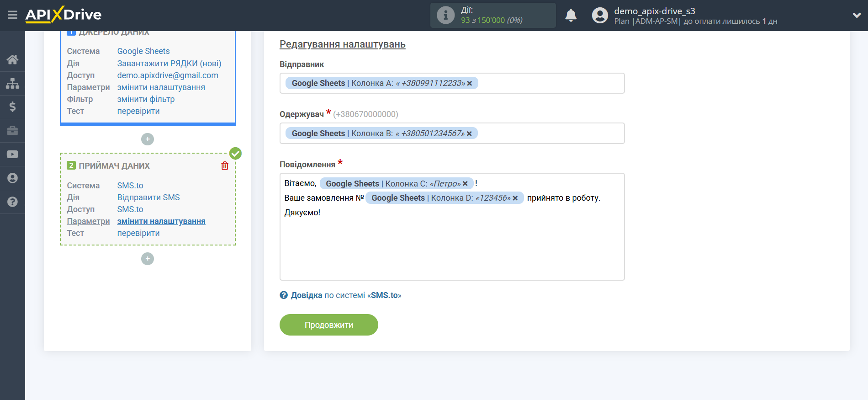Click the user avatar icon

point(600,16)
